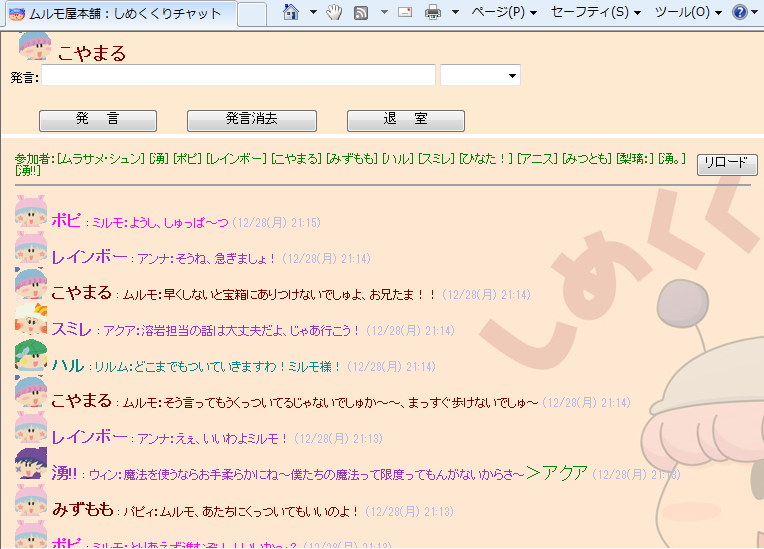764x549 pixels.
Task: Open the セーフティ(S) dropdown arrow
Action: (637, 13)
